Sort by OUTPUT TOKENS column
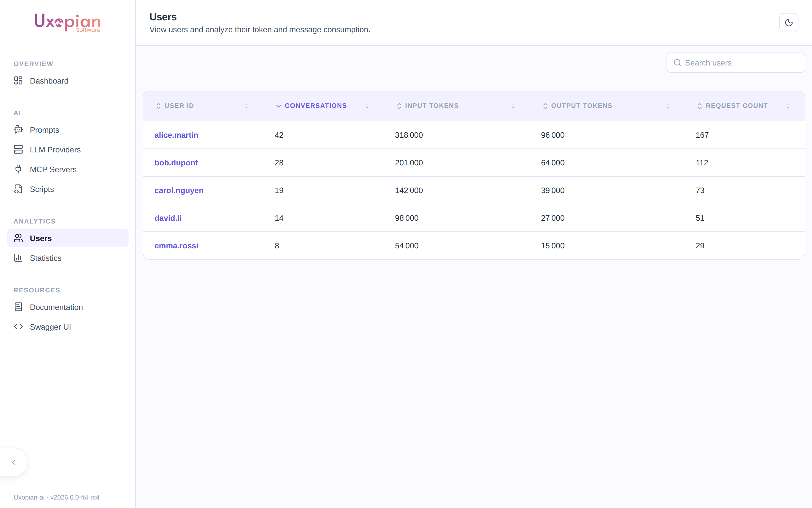The image size is (812, 508). tap(577, 106)
